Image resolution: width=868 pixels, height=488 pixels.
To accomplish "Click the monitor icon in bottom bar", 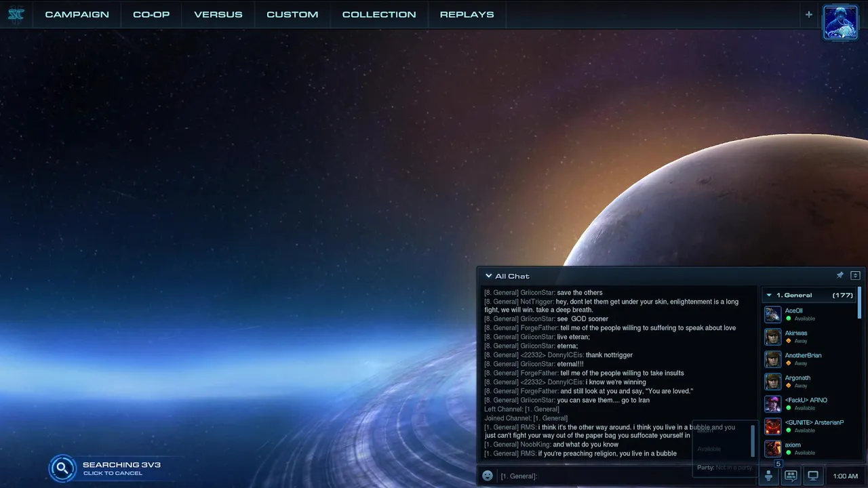I will (x=813, y=476).
